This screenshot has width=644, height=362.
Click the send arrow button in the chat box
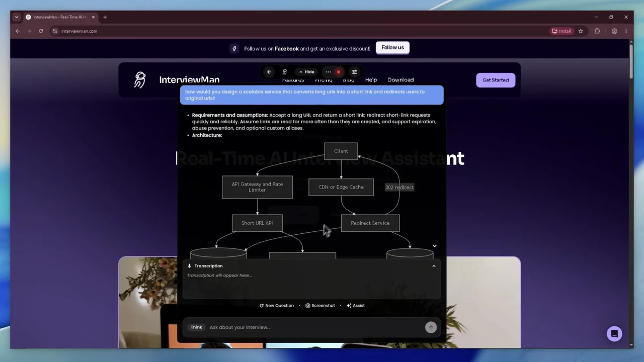431,327
